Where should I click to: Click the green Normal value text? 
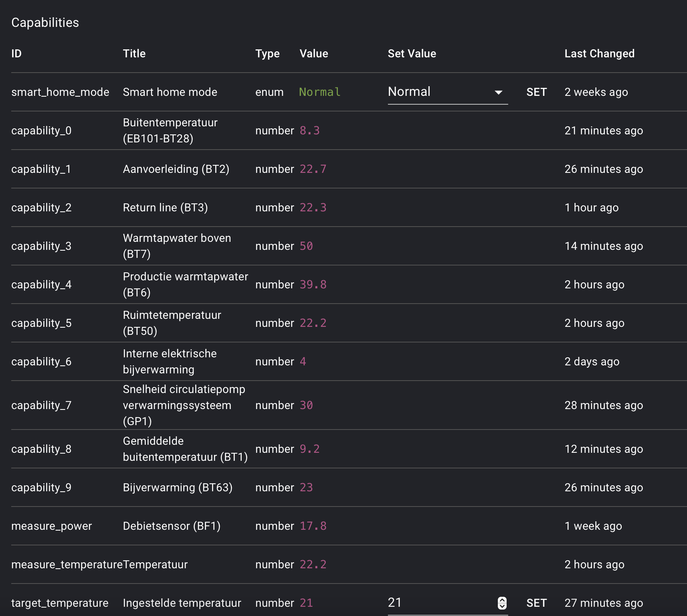(319, 92)
